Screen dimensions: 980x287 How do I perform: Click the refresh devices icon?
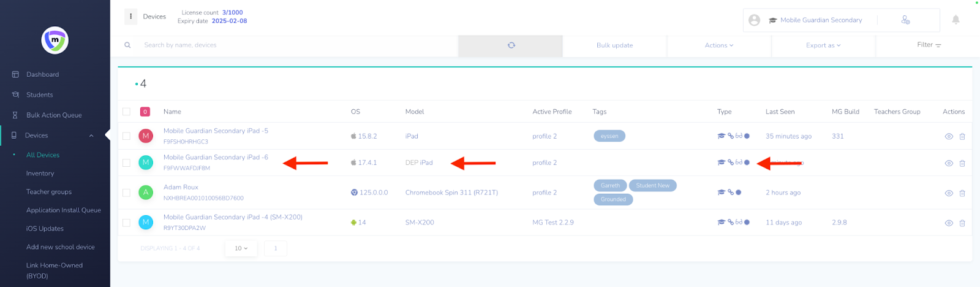pos(511,45)
